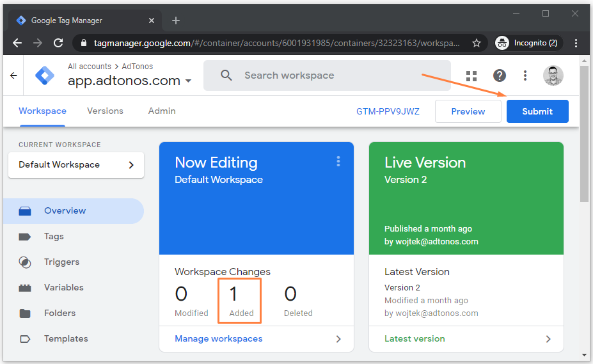The image size is (593, 364).
Task: Click the Search workspace field
Action: [x=327, y=75]
